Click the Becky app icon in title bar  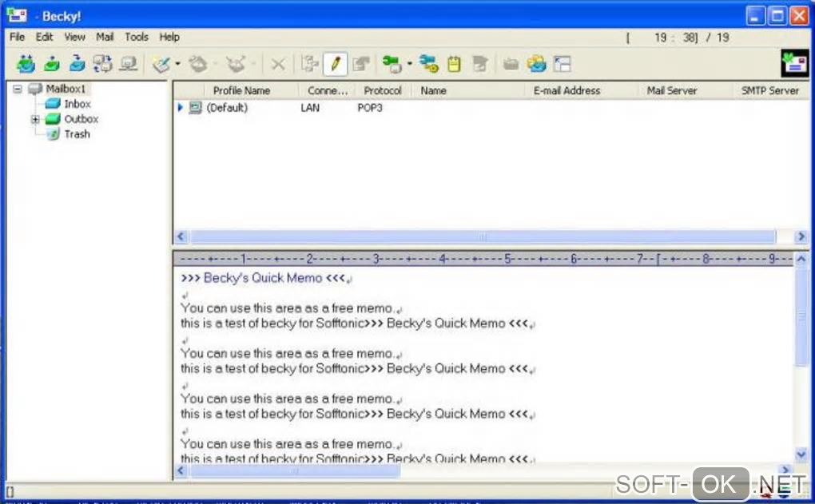pyautogui.click(x=17, y=16)
